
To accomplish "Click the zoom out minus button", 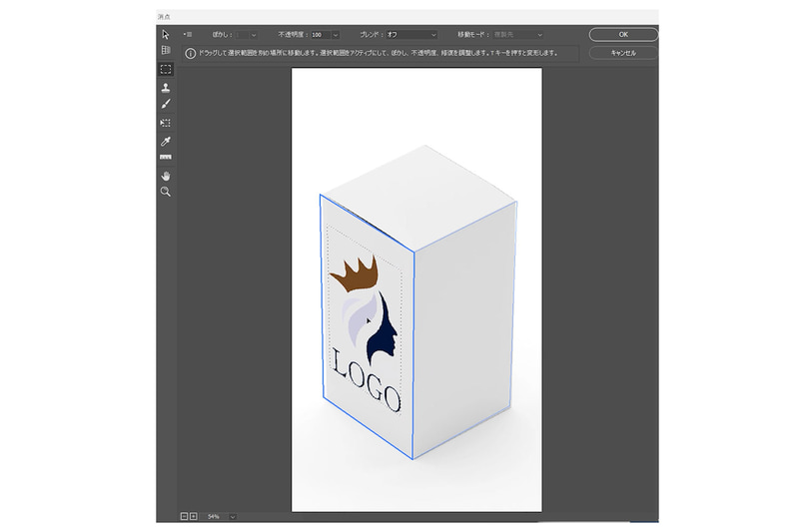I will [184, 516].
